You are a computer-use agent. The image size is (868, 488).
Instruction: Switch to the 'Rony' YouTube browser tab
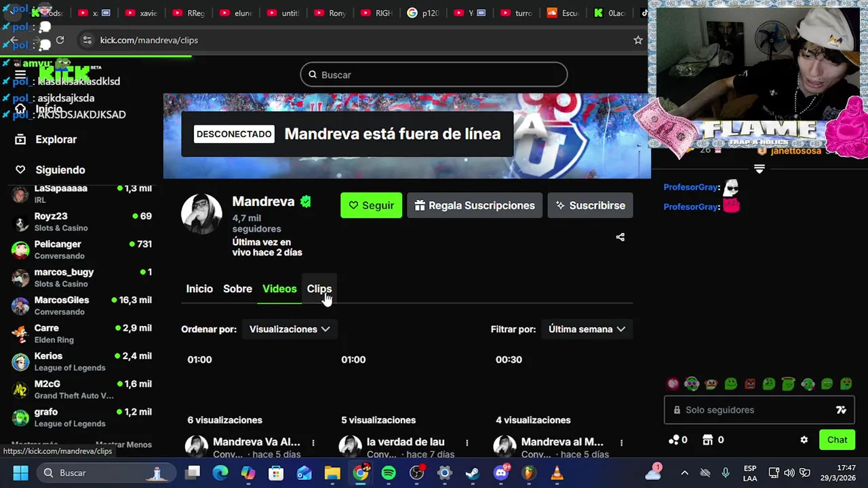330,13
